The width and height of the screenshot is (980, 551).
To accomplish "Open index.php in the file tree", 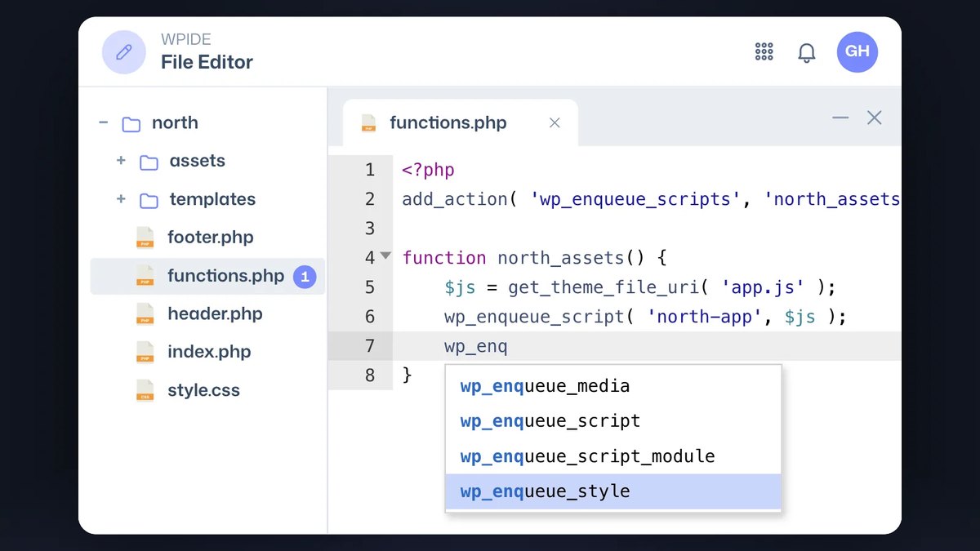I will (x=207, y=352).
